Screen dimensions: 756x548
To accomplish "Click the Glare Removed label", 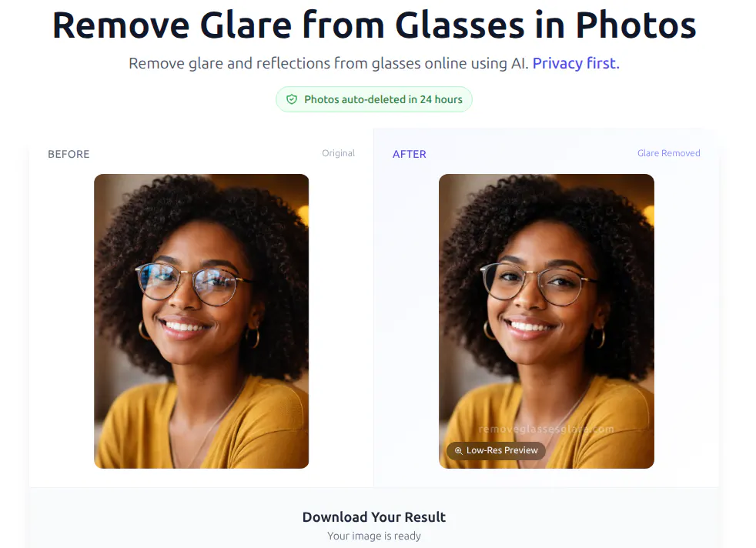I will [x=669, y=153].
